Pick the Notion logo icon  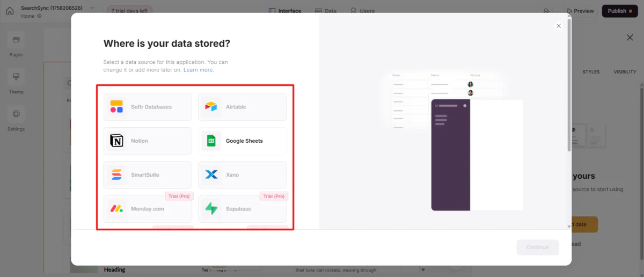[x=116, y=141]
